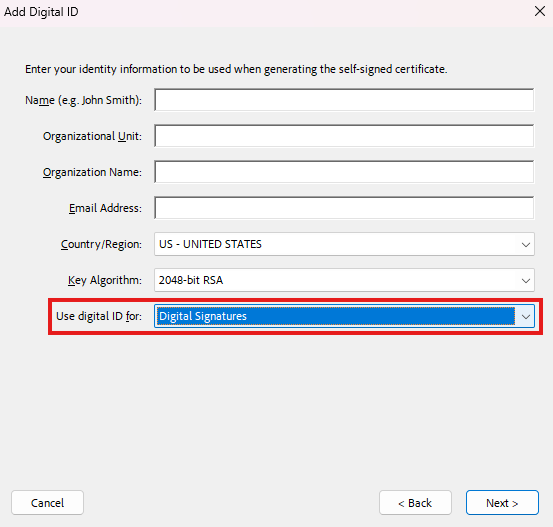This screenshot has height=527, width=553.
Task: Go back with the Back button
Action: click(x=415, y=502)
